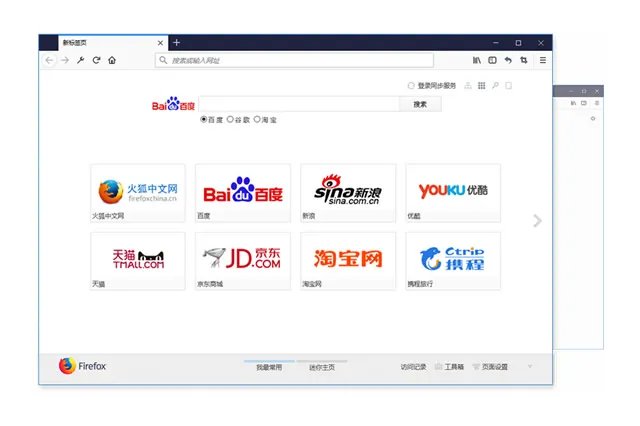Click the address bar input field
Image resolution: width=640 pixels, height=426 pixels.
pos(295,60)
